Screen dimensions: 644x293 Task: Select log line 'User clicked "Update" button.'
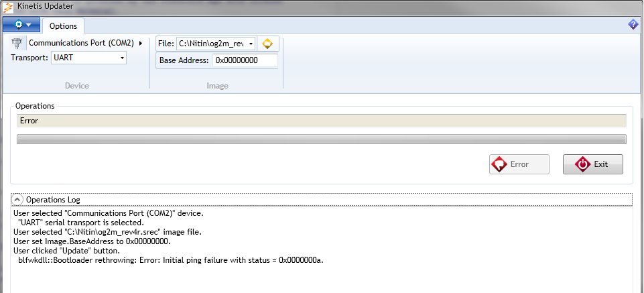[x=66, y=251]
